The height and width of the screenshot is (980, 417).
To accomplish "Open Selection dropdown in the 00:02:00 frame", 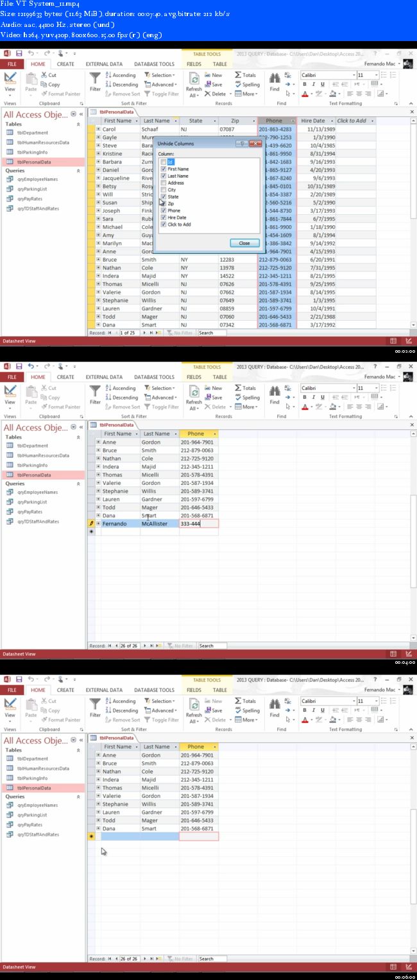I will [160, 75].
